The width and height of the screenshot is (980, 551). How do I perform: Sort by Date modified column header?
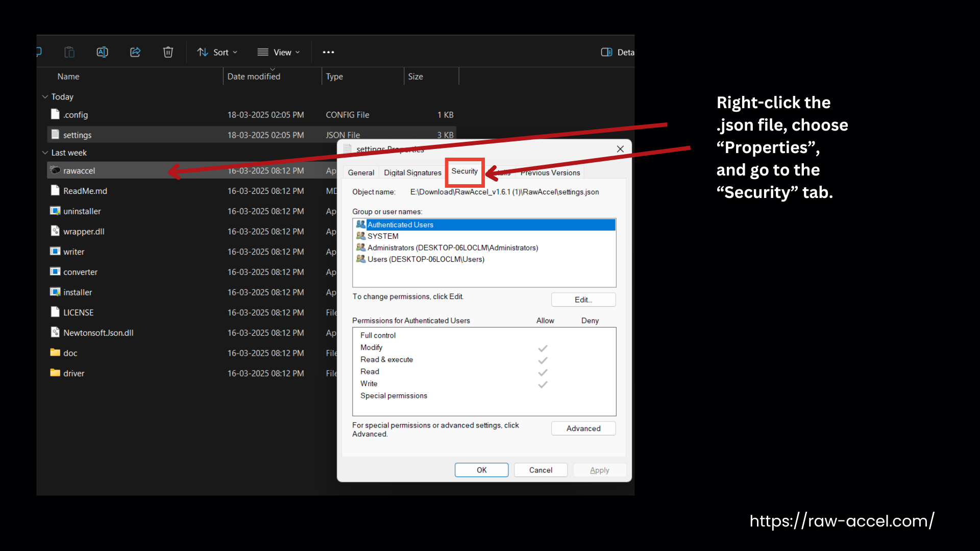(x=254, y=77)
